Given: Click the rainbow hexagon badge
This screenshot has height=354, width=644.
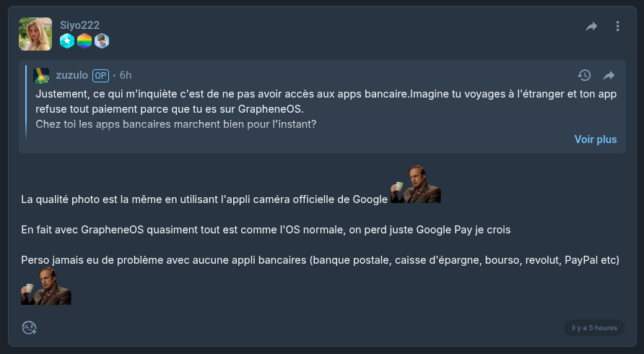Looking at the screenshot, I should point(84,41).
